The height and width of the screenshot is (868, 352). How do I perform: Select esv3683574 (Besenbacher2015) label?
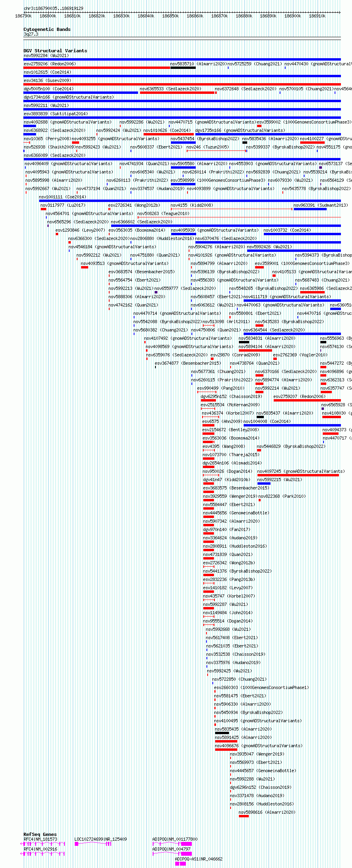coord(142,272)
